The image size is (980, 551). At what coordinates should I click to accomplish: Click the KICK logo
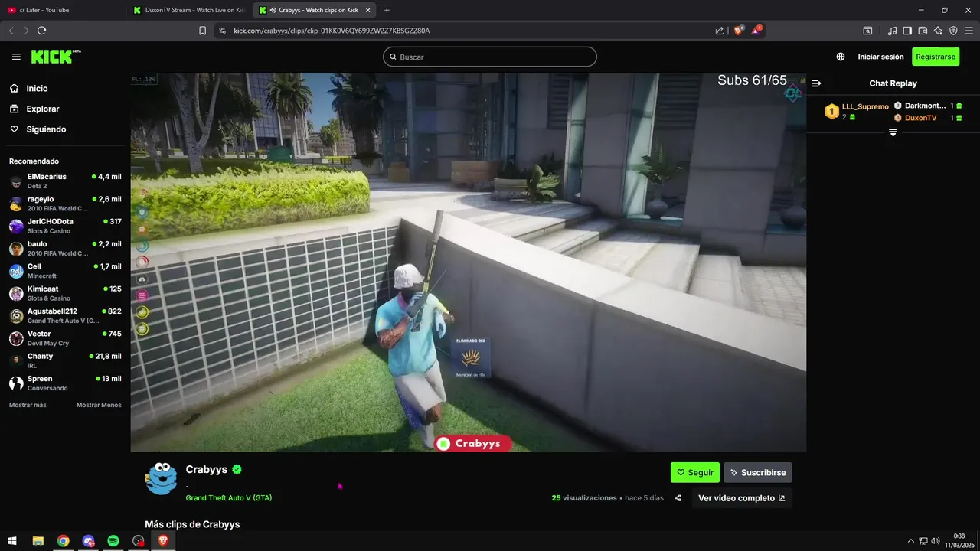point(55,57)
